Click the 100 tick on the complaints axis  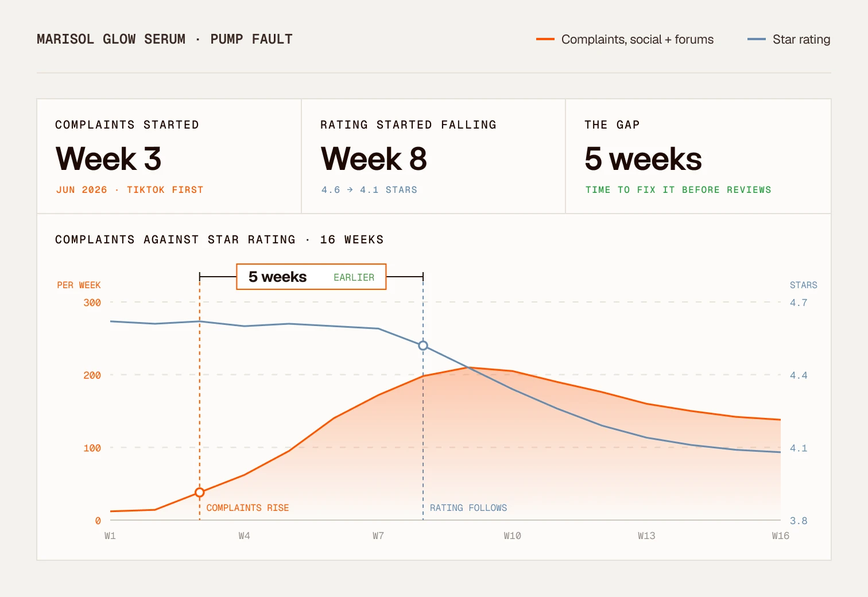click(x=92, y=448)
